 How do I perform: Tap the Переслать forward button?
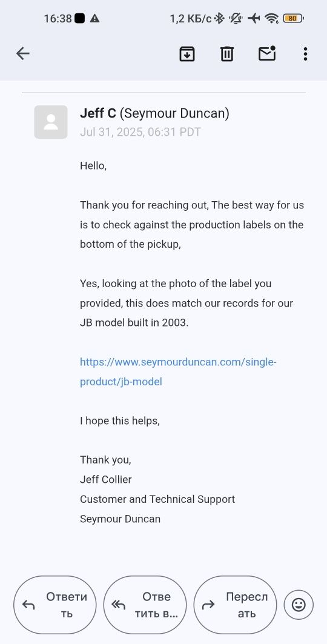235,605
